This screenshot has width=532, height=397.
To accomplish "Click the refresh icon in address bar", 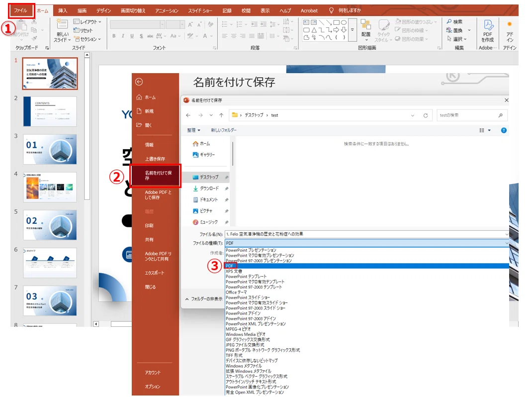I will tap(426, 115).
